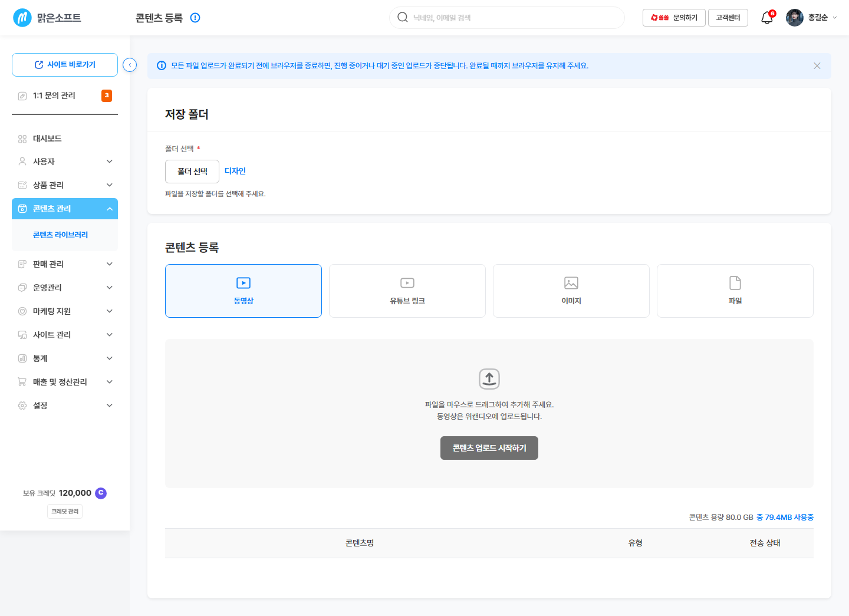The width and height of the screenshot is (849, 616).
Task: Click the 문의하기 button
Action: [x=674, y=18]
